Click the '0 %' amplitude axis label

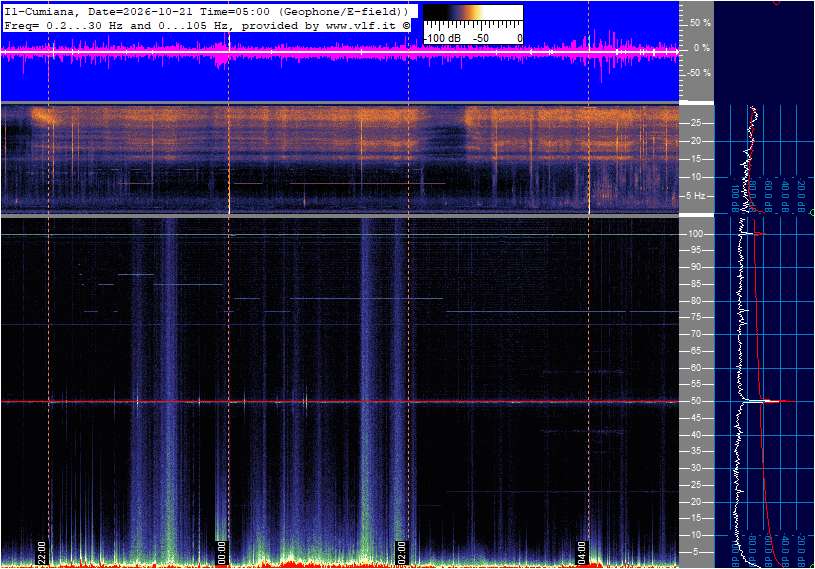(702, 48)
